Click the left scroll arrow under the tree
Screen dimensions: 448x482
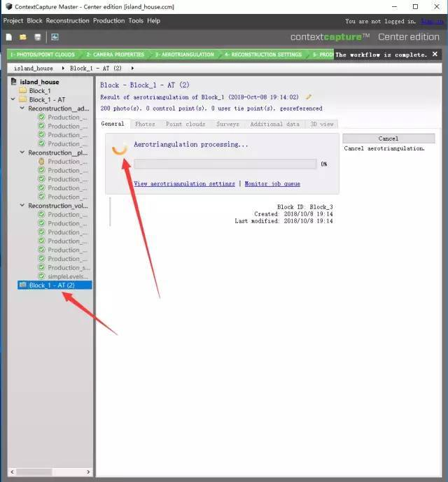point(12,472)
